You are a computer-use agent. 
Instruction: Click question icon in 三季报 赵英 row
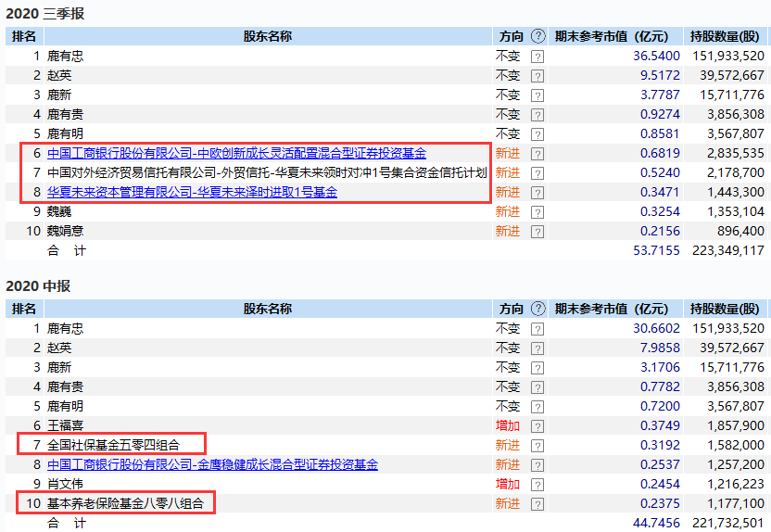point(537,76)
